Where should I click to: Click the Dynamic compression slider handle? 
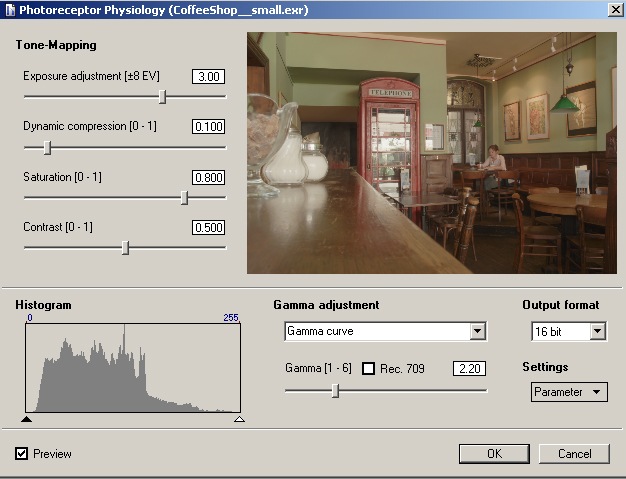[x=47, y=148]
